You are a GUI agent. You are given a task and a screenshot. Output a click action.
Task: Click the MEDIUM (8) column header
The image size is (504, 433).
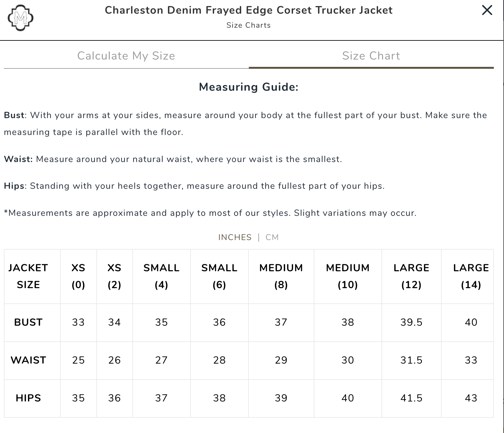pos(281,276)
